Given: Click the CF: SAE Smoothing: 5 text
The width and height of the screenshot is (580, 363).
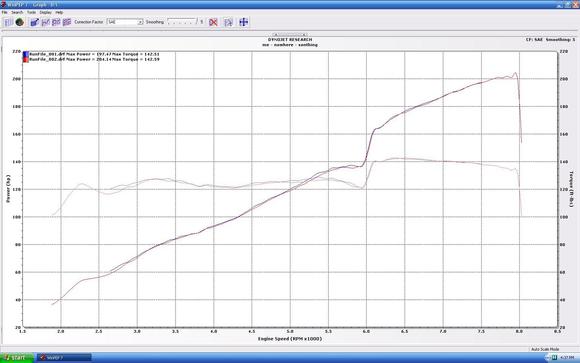Looking at the screenshot, I should (550, 40).
